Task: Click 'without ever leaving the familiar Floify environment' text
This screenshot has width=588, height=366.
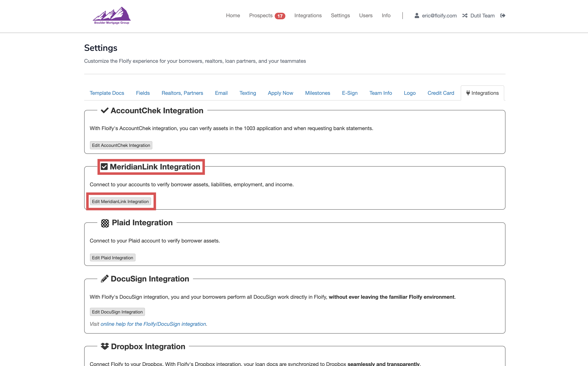Action: pos(391,297)
